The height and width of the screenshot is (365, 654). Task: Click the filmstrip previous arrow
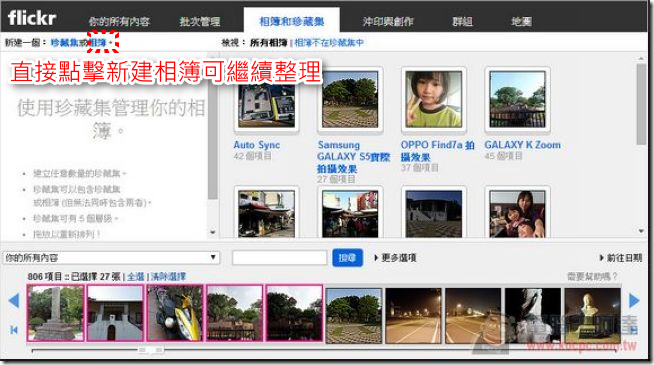(x=14, y=300)
